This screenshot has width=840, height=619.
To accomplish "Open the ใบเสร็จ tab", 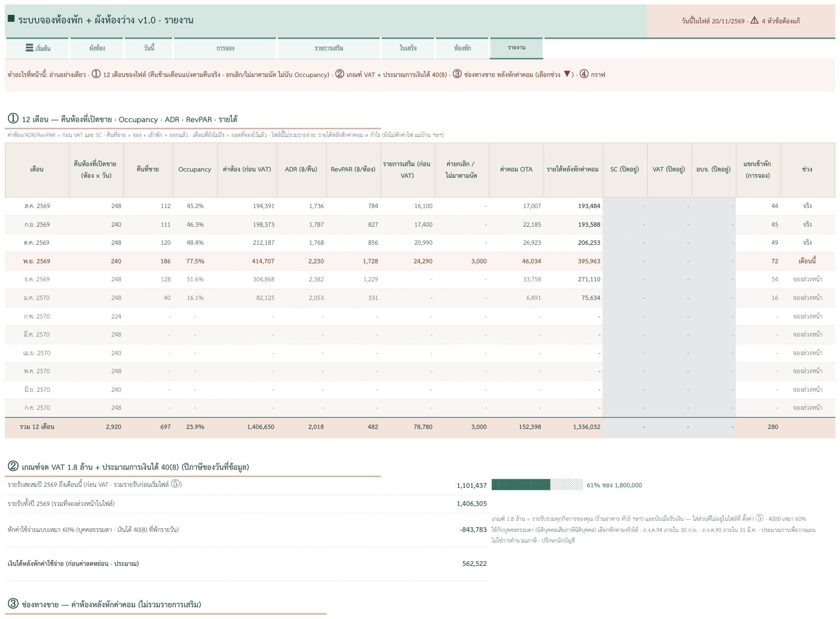I will [408, 48].
